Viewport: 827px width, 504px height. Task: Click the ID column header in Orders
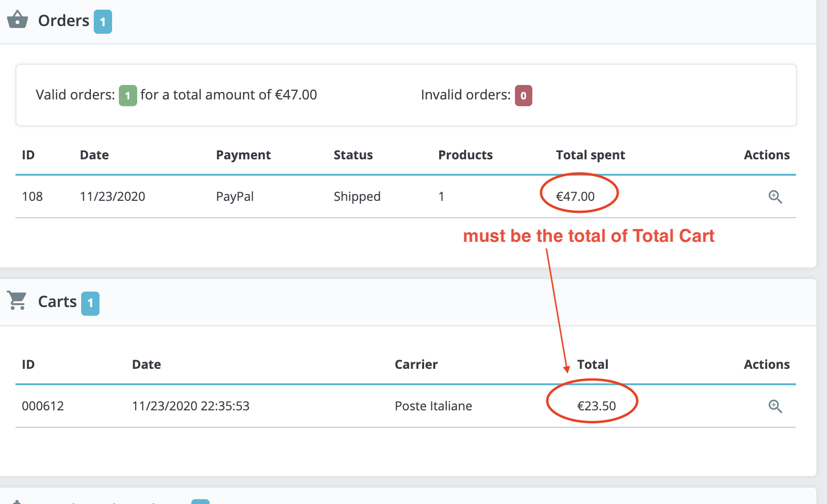coord(29,155)
